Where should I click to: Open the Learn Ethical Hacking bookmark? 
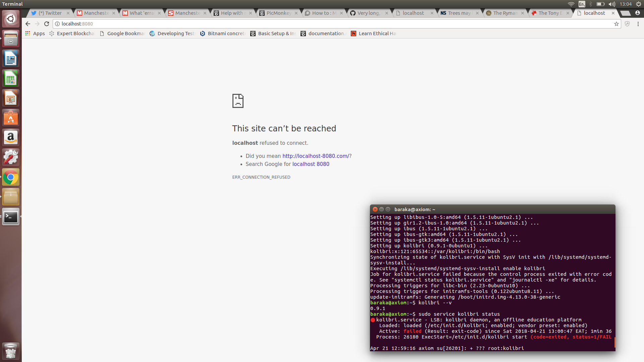(x=373, y=34)
